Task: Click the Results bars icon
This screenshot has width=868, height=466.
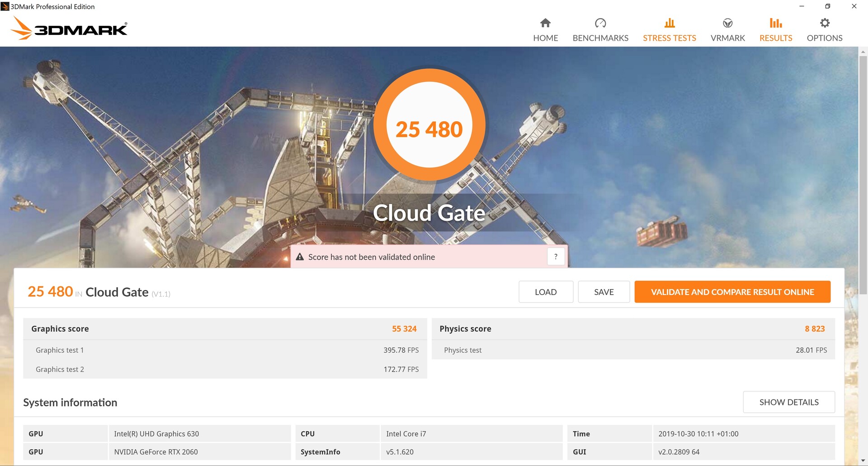Action: 776,23
